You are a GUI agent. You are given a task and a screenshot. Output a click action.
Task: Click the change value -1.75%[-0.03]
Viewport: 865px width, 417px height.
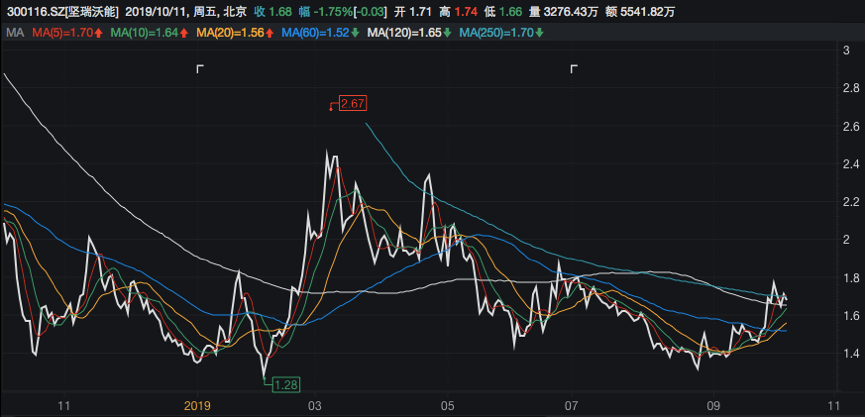click(x=350, y=12)
